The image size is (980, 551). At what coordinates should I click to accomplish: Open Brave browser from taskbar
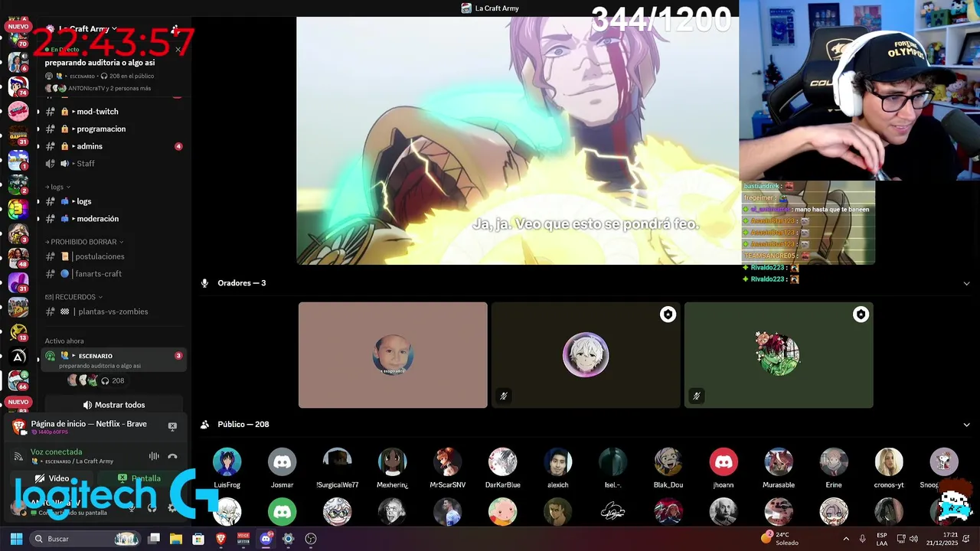tap(220, 539)
